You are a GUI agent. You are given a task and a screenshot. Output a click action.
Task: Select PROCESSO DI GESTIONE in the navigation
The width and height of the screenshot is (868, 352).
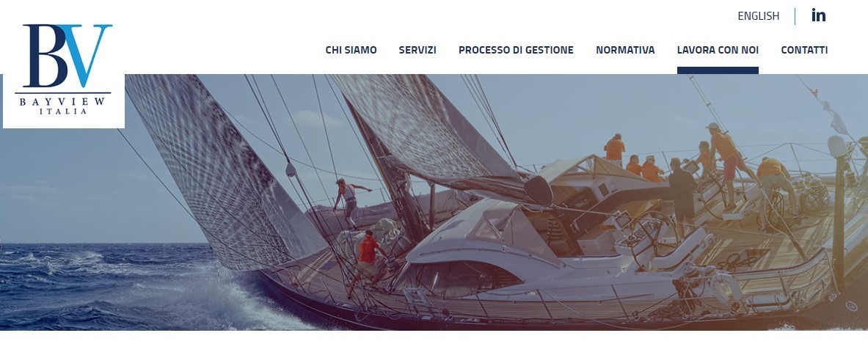516,50
